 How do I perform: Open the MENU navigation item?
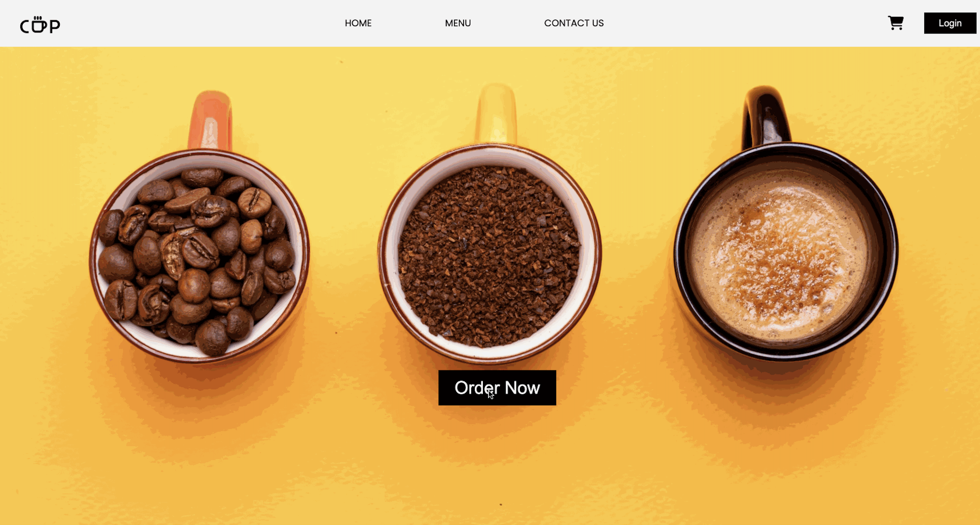coord(458,23)
